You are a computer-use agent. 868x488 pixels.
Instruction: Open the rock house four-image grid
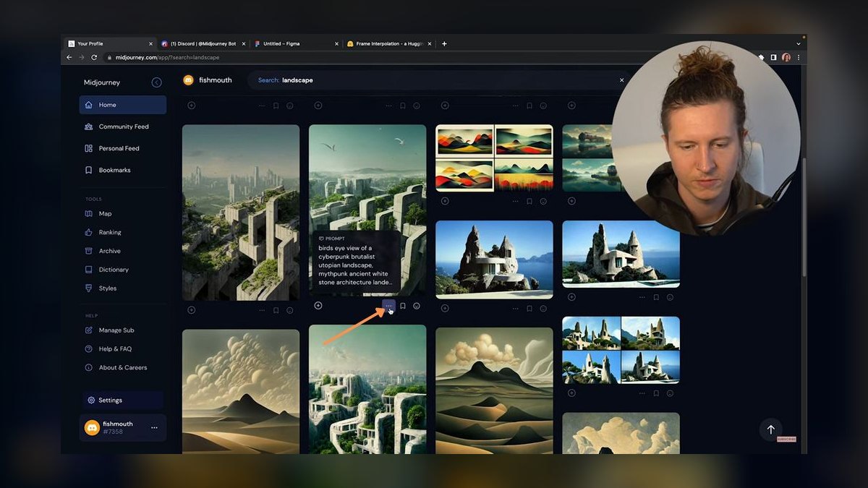tap(621, 350)
